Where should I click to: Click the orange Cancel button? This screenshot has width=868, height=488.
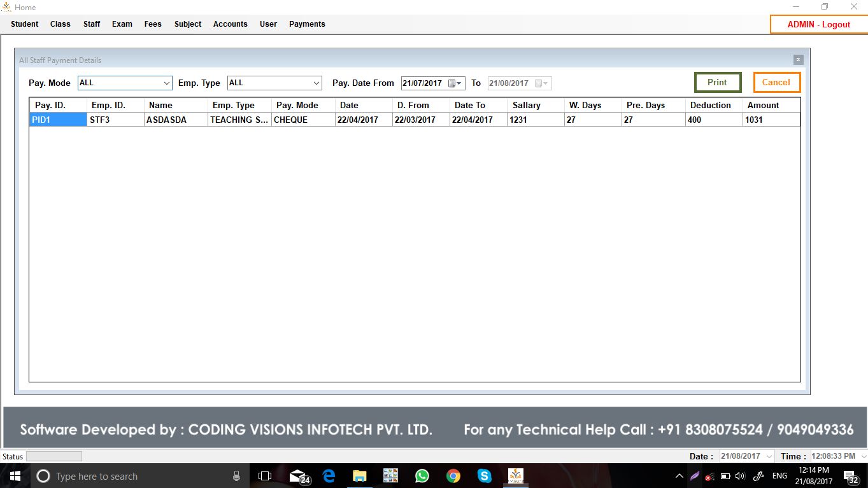tap(776, 83)
